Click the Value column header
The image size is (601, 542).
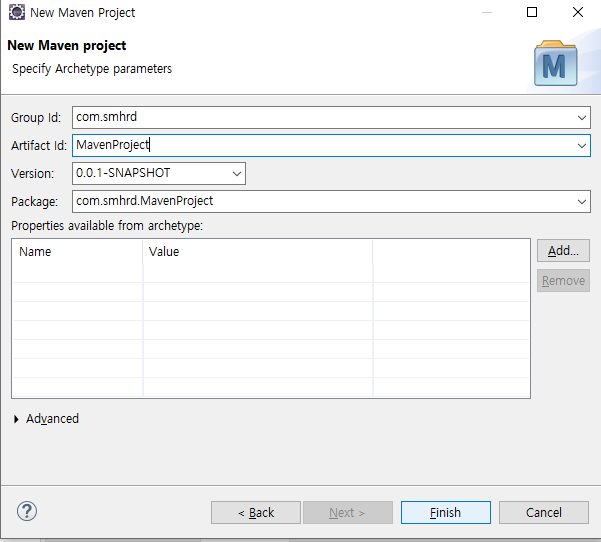point(258,252)
